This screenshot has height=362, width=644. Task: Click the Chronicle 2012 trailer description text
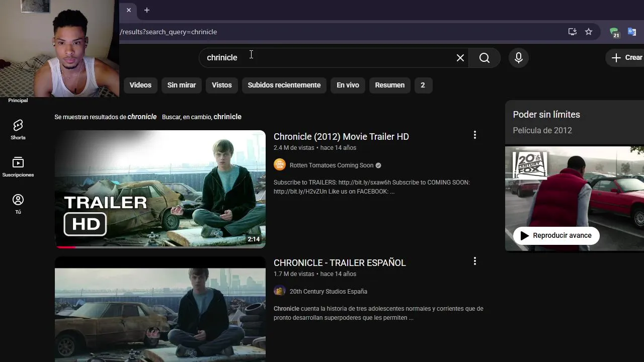pyautogui.click(x=372, y=187)
